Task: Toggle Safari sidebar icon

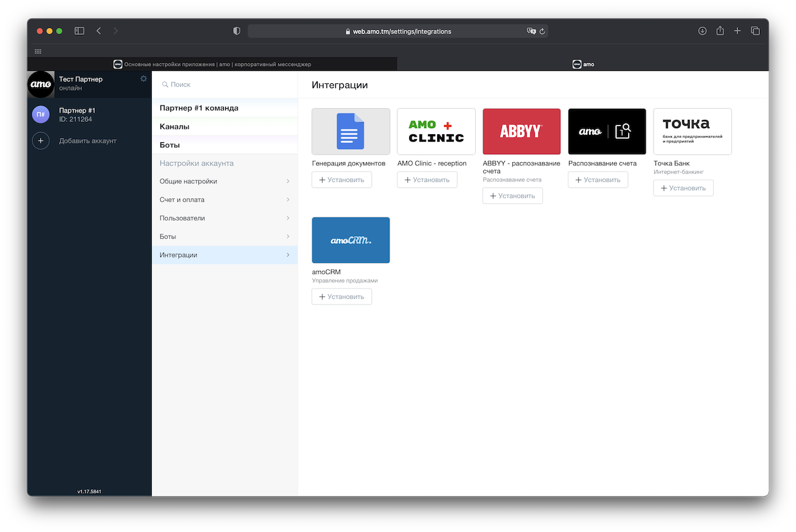Action: pos(79,31)
